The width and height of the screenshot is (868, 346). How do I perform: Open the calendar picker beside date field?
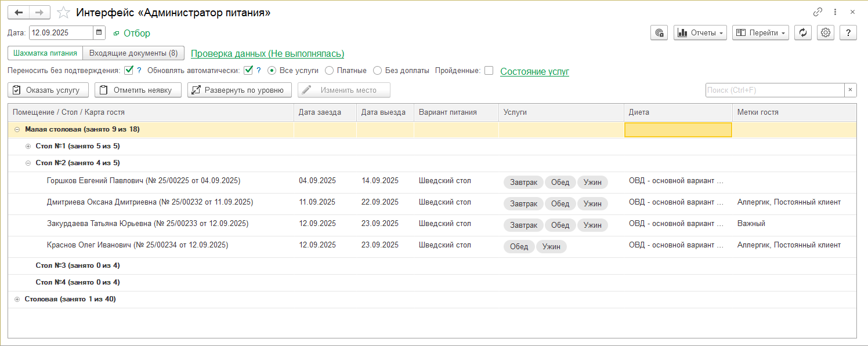pyautogui.click(x=99, y=32)
